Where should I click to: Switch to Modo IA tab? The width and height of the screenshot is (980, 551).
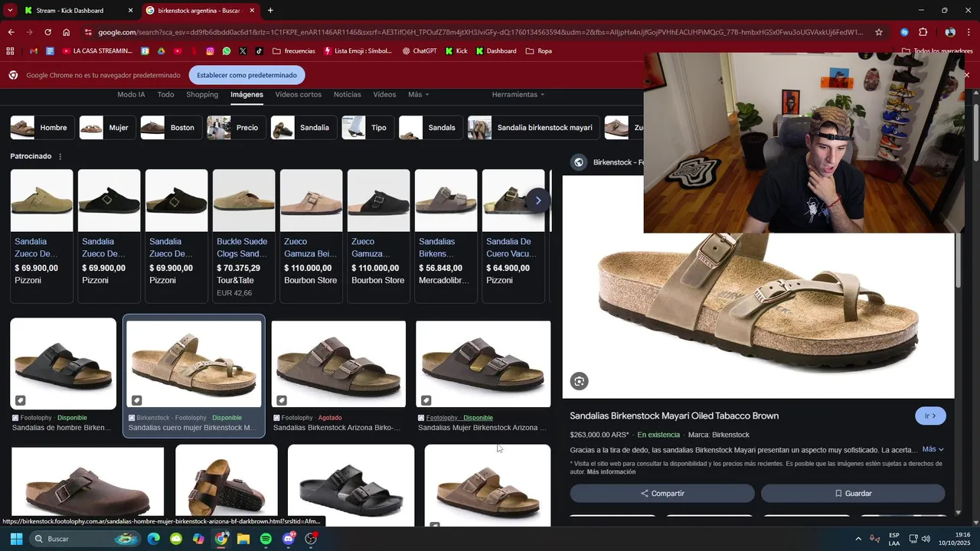[131, 94]
